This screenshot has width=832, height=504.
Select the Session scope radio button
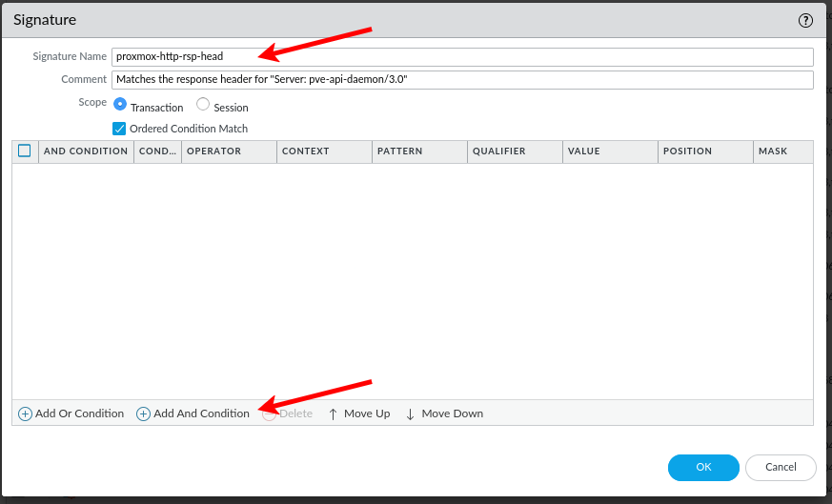pyautogui.click(x=203, y=104)
